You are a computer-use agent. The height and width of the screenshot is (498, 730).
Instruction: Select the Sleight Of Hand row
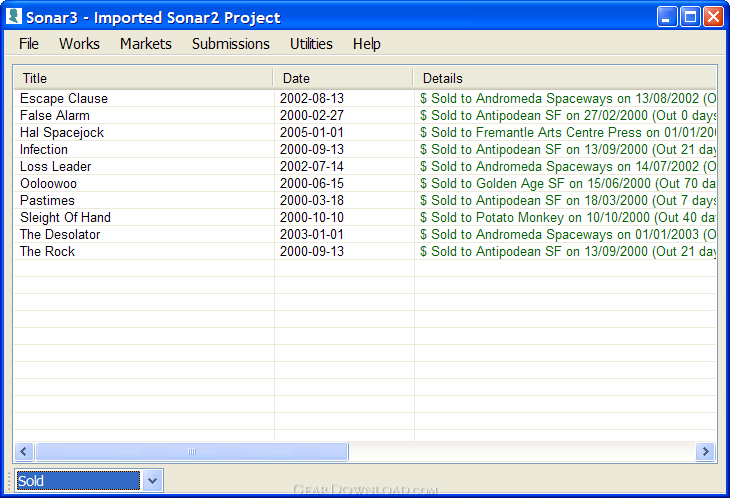pyautogui.click(x=365, y=217)
